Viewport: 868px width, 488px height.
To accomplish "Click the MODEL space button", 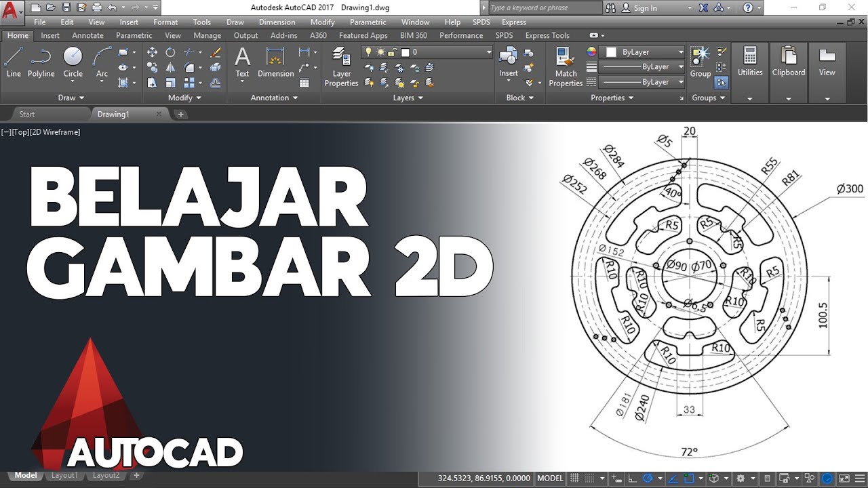I will click(x=550, y=478).
